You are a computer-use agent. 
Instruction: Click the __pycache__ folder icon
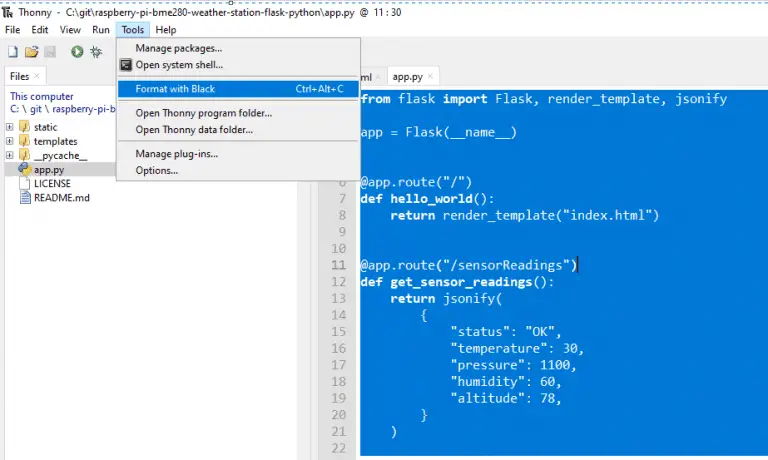[24, 155]
